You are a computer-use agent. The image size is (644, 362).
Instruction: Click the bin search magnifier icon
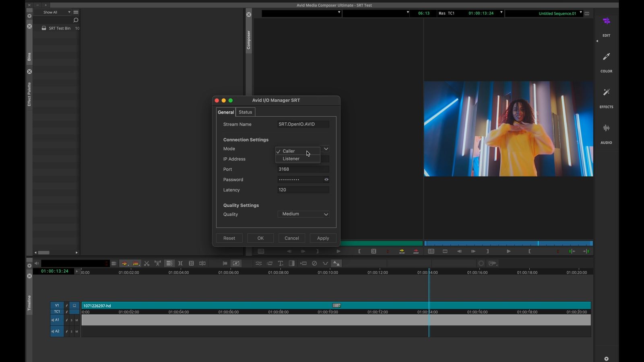tap(76, 20)
